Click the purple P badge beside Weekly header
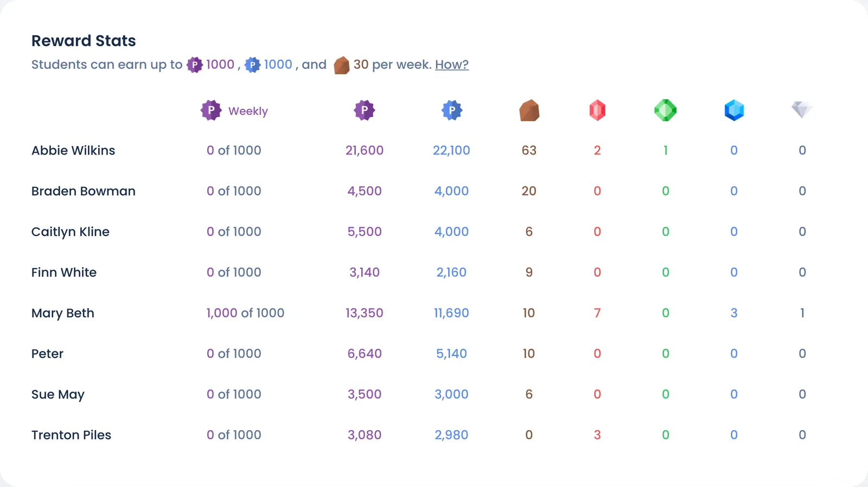 [211, 110]
